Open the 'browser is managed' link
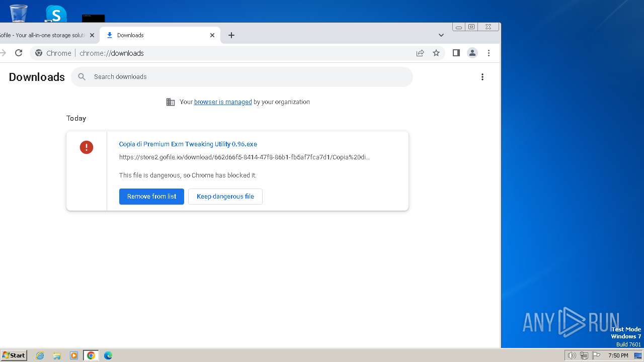The height and width of the screenshot is (362, 644). click(223, 102)
